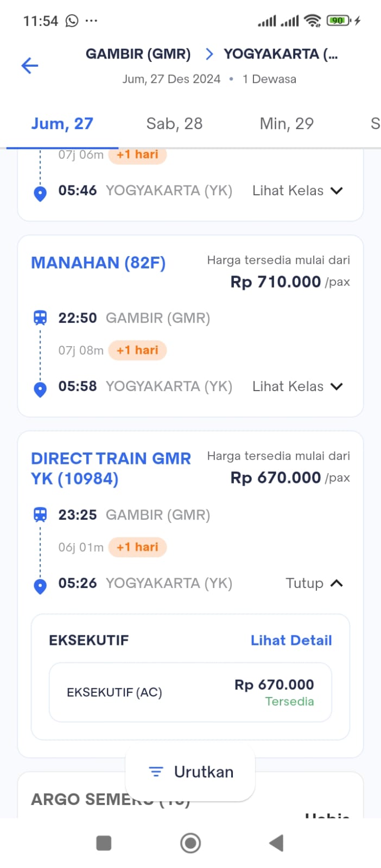The height and width of the screenshot is (868, 381).
Task: Tap the train icon beside 22:50 departure
Action: tap(40, 318)
